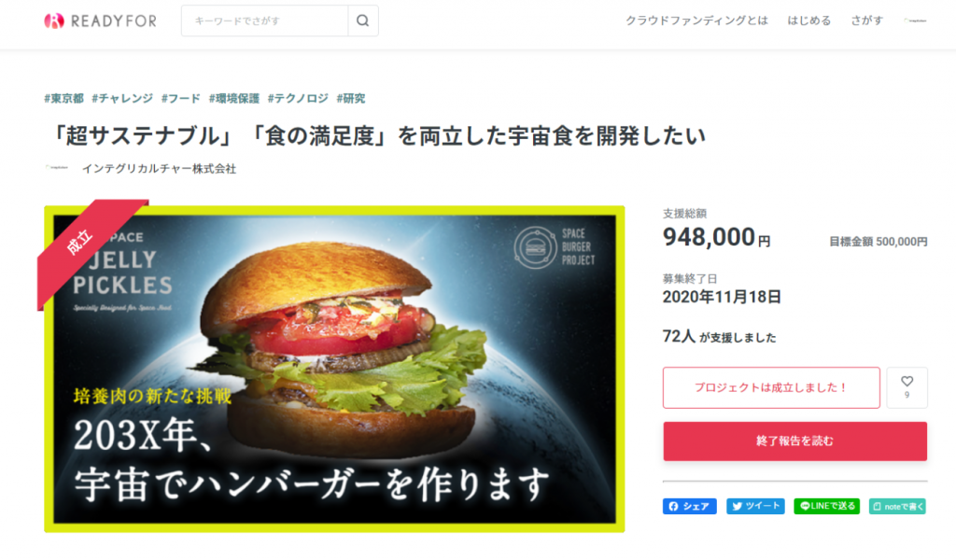Viewport: 956px width, 560px height.
Task: Click the magnifier search icon
Action: click(363, 21)
